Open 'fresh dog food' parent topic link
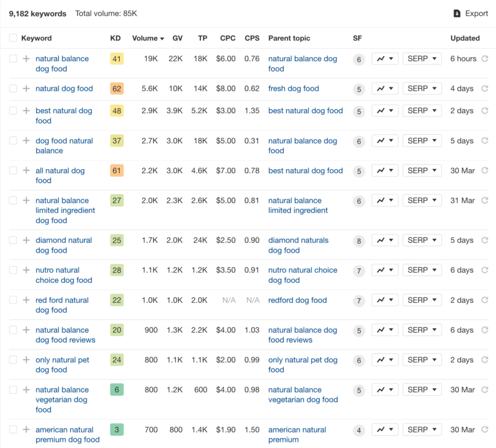The image size is (496, 448). (x=293, y=88)
